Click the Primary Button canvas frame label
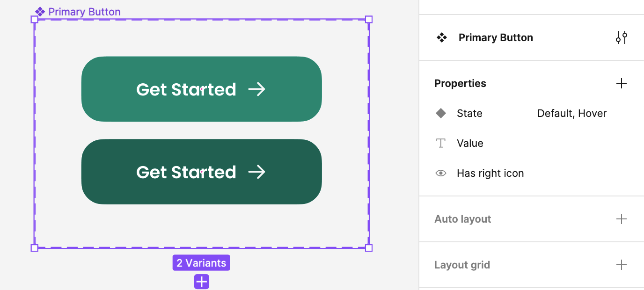This screenshot has width=644, height=290. click(84, 12)
